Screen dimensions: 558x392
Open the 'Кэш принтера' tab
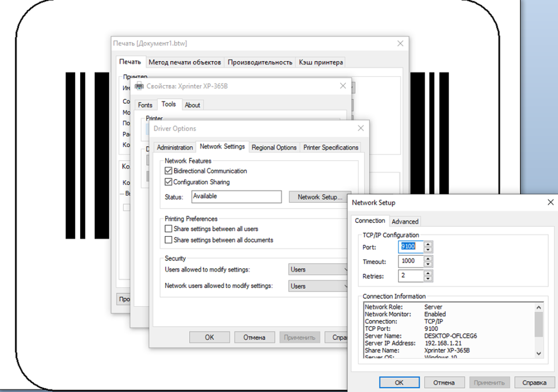tap(320, 62)
